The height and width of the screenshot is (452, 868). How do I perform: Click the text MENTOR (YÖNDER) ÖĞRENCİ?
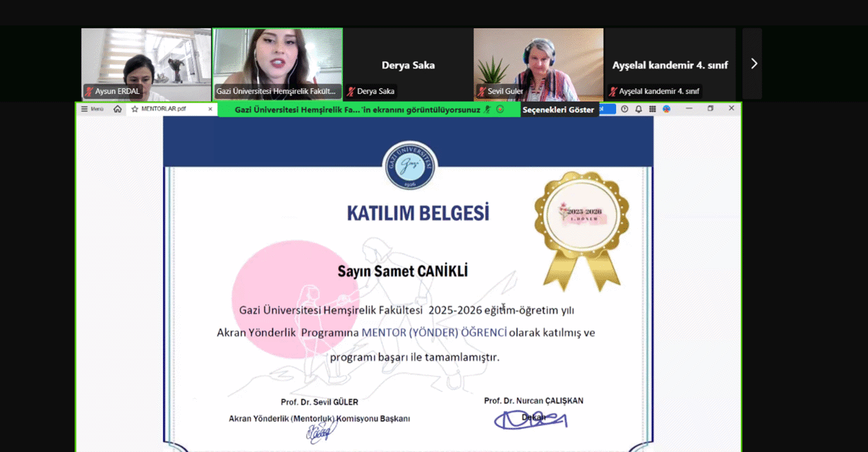[x=434, y=332]
